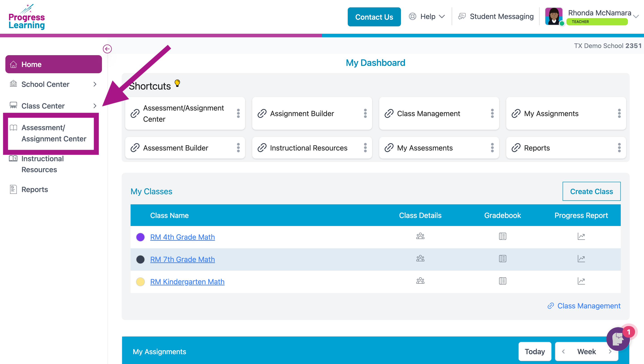Select Home in the sidebar
644x364 pixels.
(54, 64)
